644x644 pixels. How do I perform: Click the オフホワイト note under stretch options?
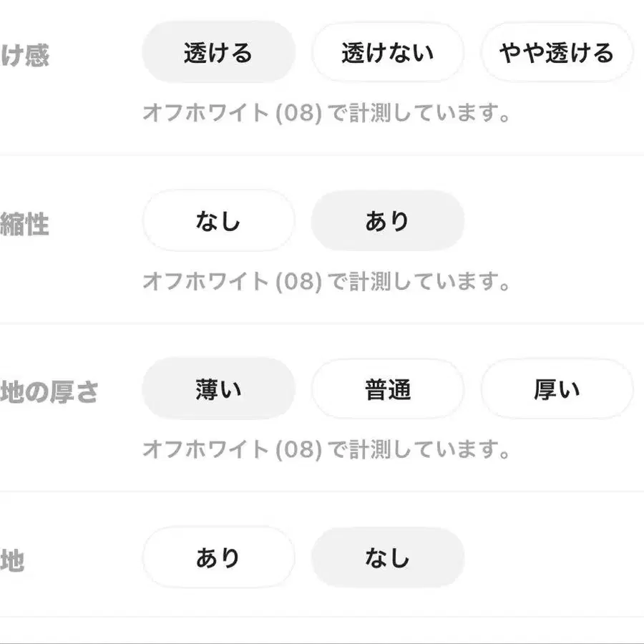pyautogui.click(x=326, y=281)
